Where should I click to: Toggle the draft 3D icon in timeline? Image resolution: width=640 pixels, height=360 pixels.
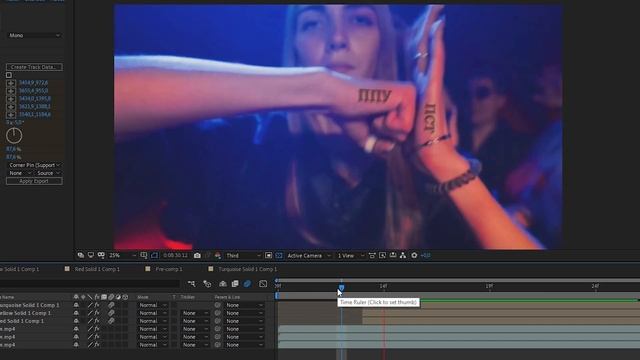click(207, 284)
